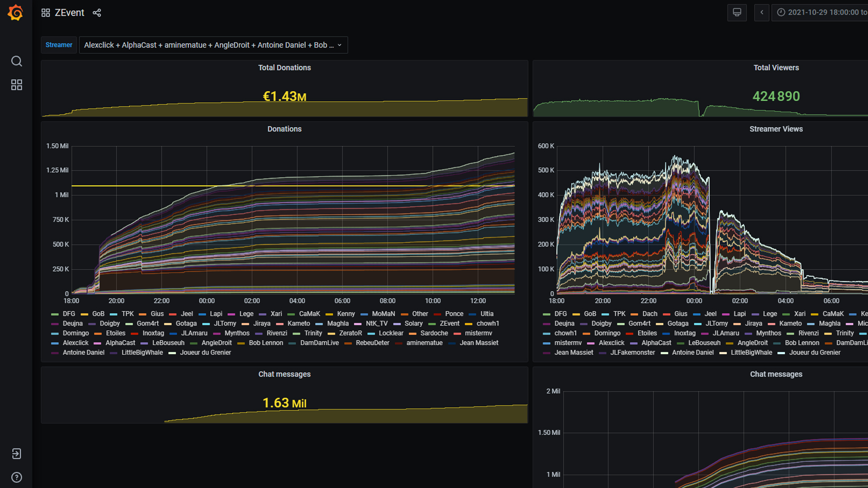Toggle ZeratoR series in Donations legend
Viewport: 868px width, 488px height.
(350, 333)
